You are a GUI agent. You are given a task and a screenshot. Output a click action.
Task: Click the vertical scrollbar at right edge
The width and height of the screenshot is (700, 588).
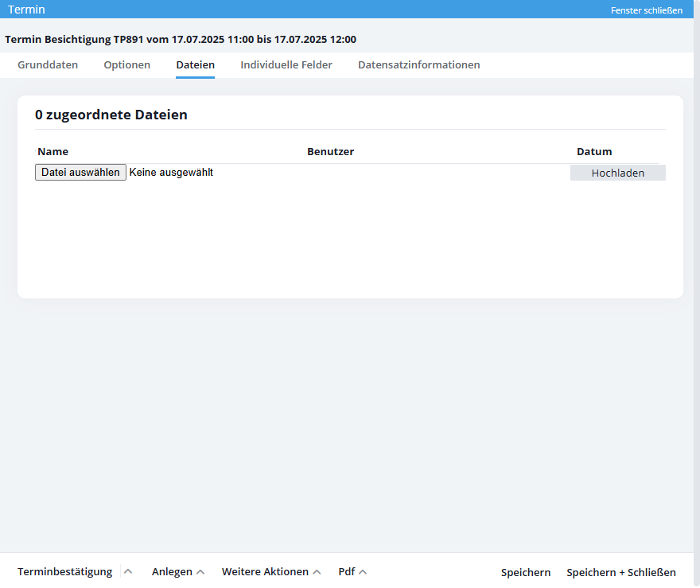[x=697, y=294]
